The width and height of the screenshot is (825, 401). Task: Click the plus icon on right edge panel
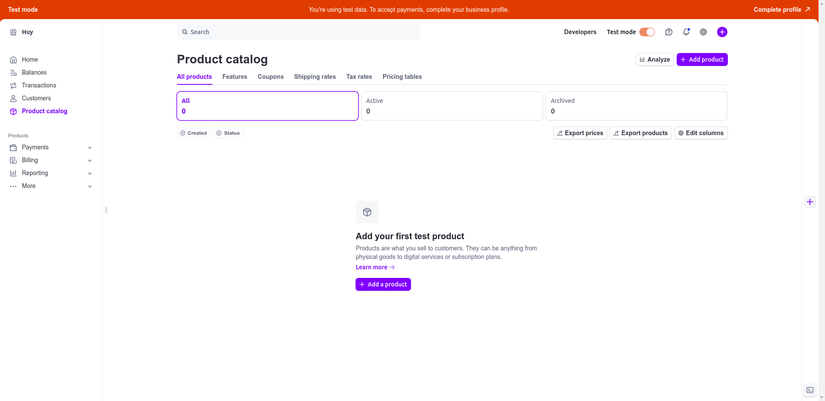pyautogui.click(x=810, y=202)
